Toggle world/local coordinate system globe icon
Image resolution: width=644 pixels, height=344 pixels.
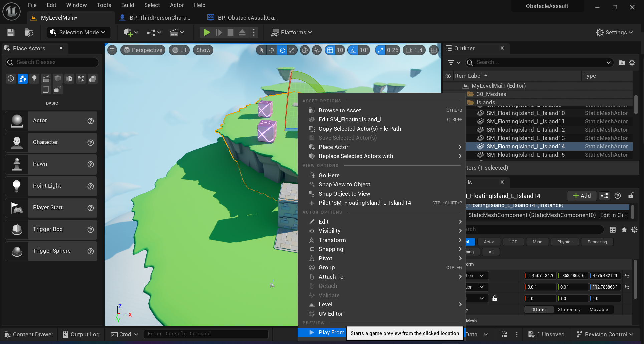click(x=305, y=50)
